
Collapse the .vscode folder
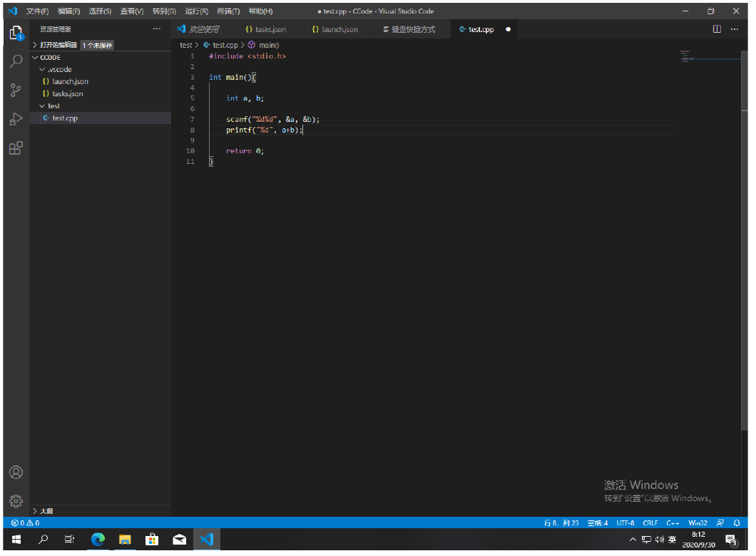pos(59,69)
